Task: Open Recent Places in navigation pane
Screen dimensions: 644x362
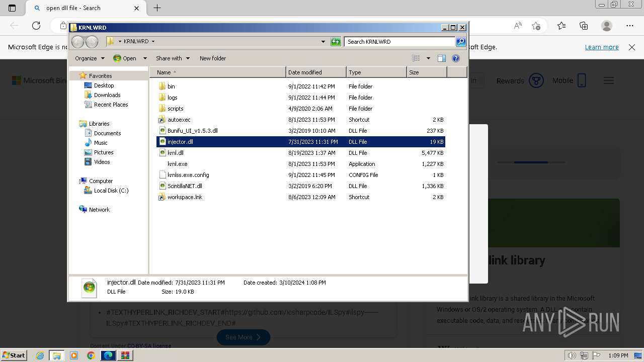Action: tap(111, 105)
